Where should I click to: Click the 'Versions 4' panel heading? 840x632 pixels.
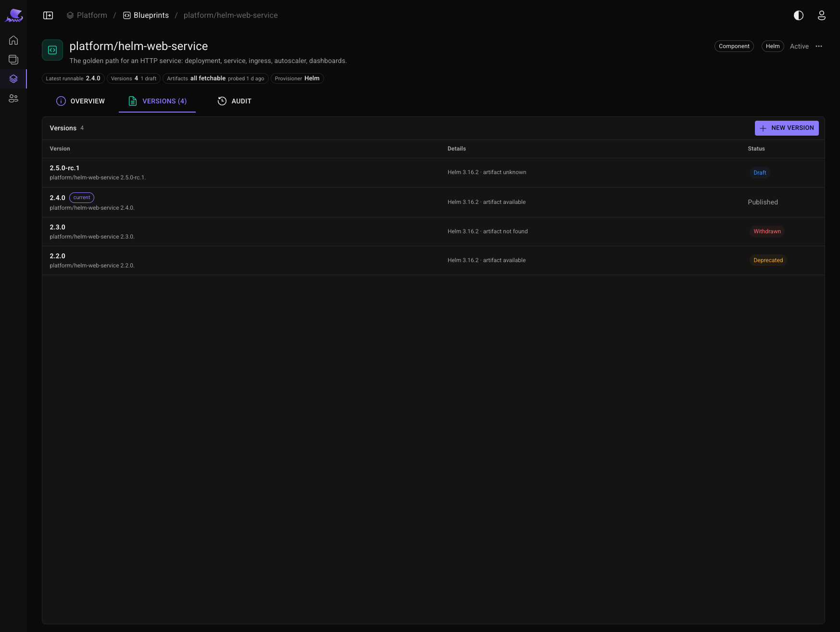click(x=67, y=128)
